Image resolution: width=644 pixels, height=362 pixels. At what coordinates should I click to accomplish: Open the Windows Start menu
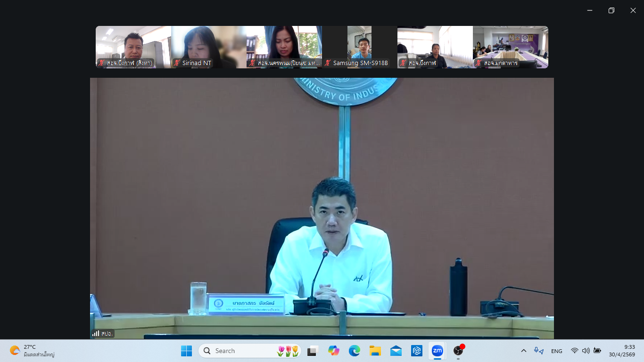pos(187,351)
